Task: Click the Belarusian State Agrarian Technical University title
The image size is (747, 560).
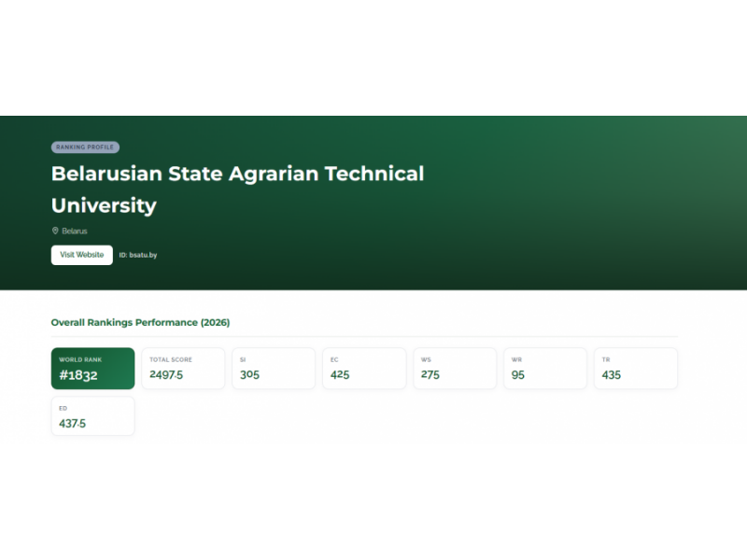Action: coord(238,189)
